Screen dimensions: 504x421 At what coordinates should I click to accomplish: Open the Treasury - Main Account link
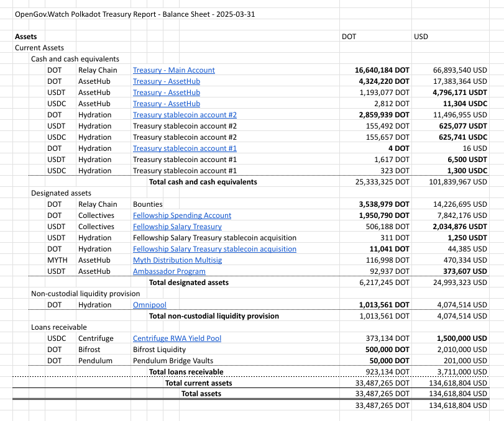[174, 70]
